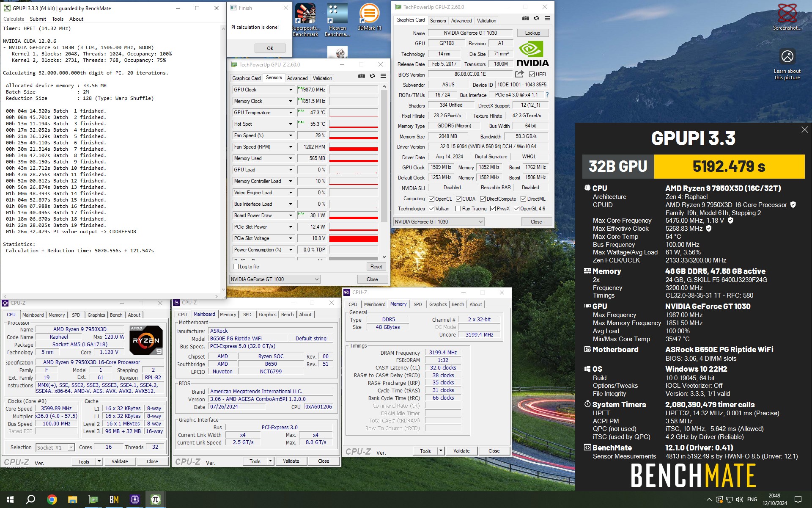Toggle Ray Tracing checkbox
812x508 pixels.
click(458, 209)
